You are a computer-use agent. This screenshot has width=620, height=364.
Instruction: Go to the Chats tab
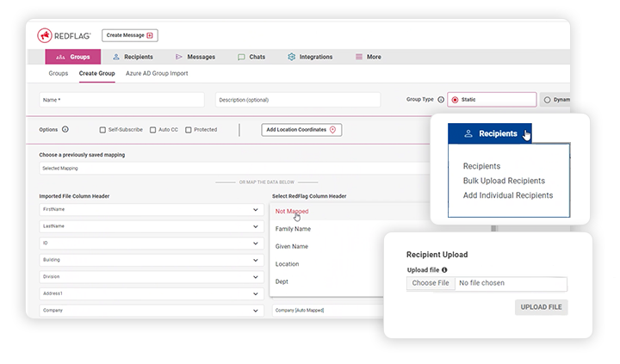click(251, 57)
